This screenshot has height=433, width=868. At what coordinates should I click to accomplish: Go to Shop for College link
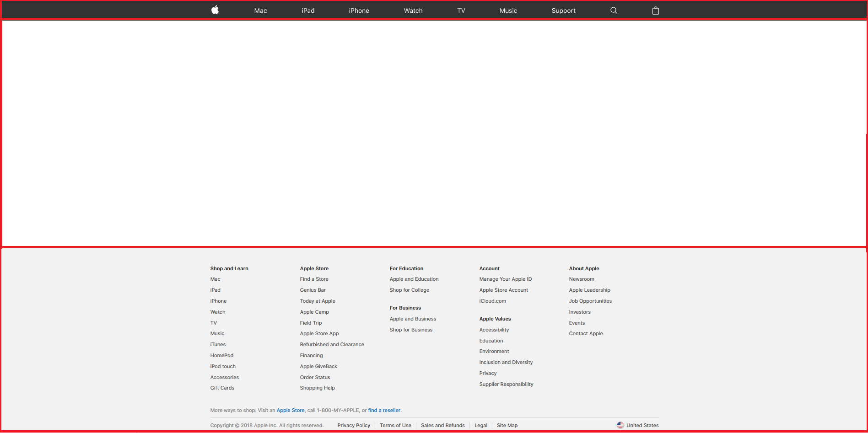409,290
